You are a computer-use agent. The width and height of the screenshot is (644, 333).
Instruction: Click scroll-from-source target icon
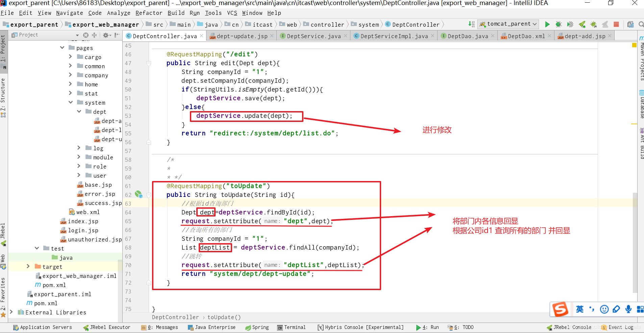[x=86, y=35]
